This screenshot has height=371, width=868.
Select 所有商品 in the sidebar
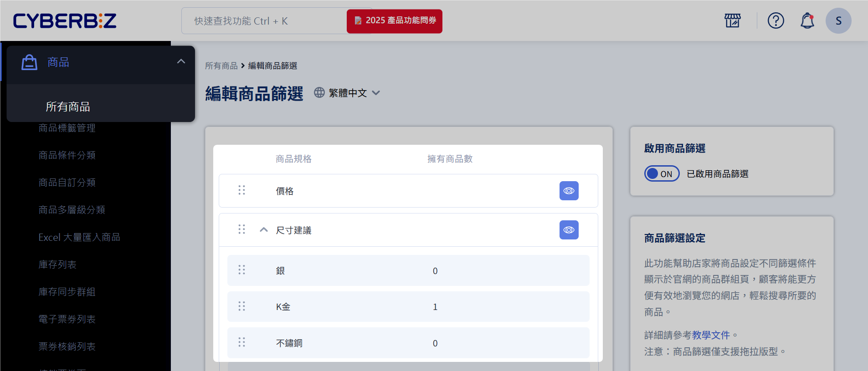coord(68,107)
